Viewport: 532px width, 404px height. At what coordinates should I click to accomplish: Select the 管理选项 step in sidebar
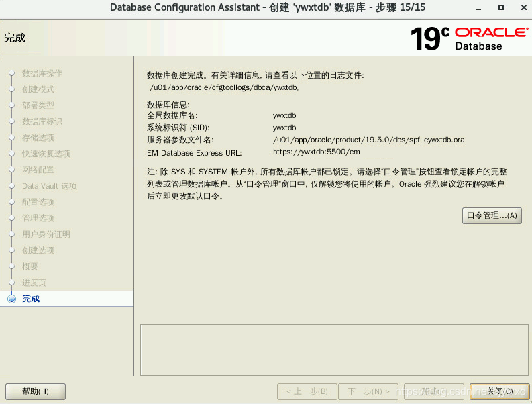(38, 218)
